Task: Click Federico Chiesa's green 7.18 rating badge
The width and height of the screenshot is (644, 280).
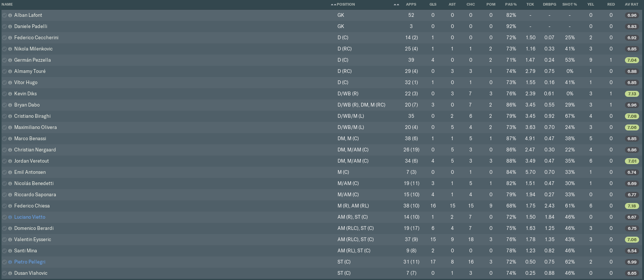Action: (x=632, y=206)
